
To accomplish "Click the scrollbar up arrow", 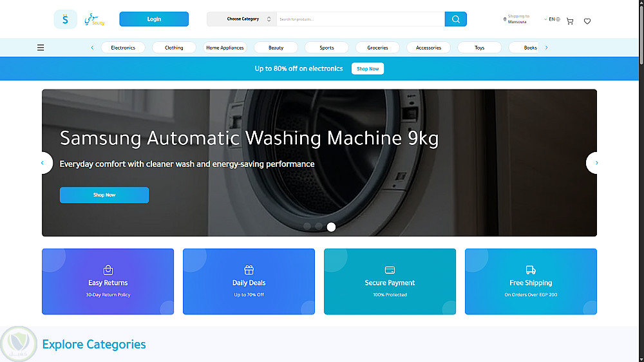I will pos(641,3).
